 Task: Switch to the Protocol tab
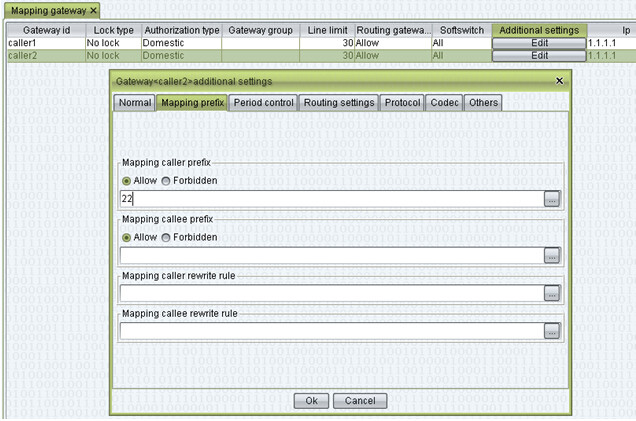pyautogui.click(x=403, y=102)
